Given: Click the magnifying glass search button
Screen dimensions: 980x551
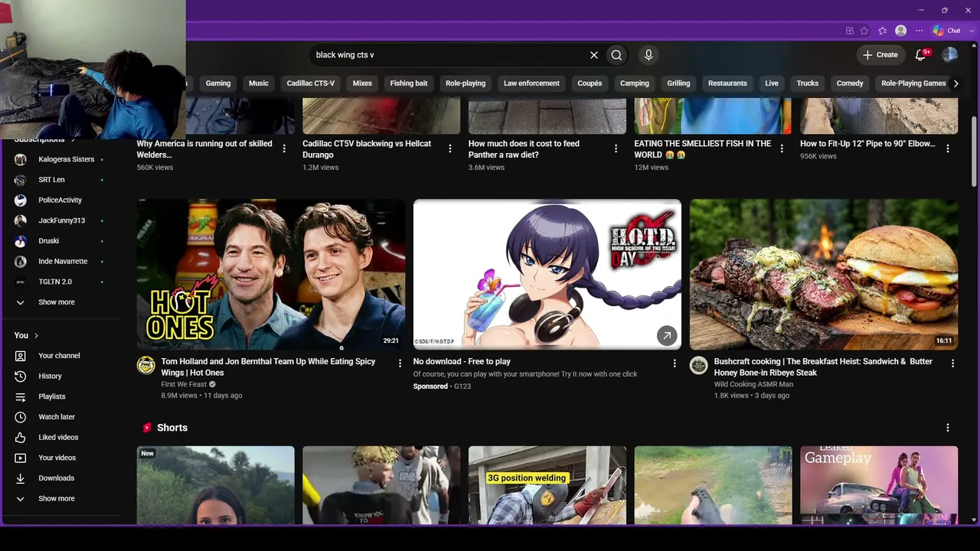Looking at the screenshot, I should [616, 55].
